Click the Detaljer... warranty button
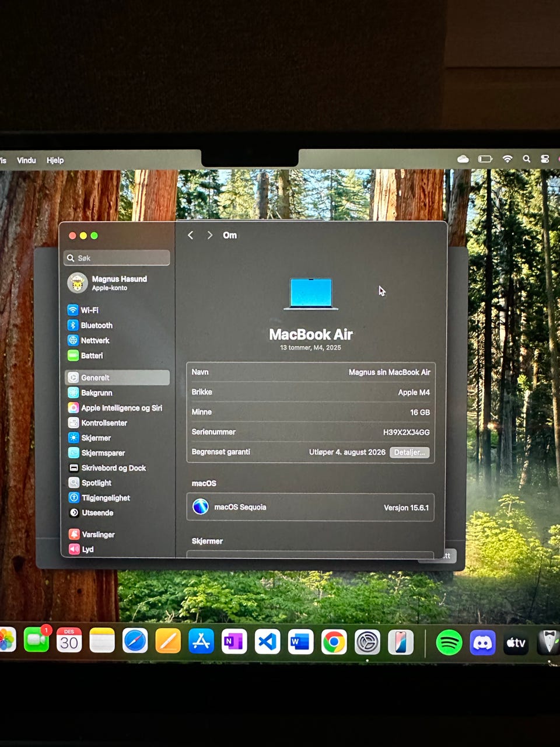560x747 pixels. [409, 452]
